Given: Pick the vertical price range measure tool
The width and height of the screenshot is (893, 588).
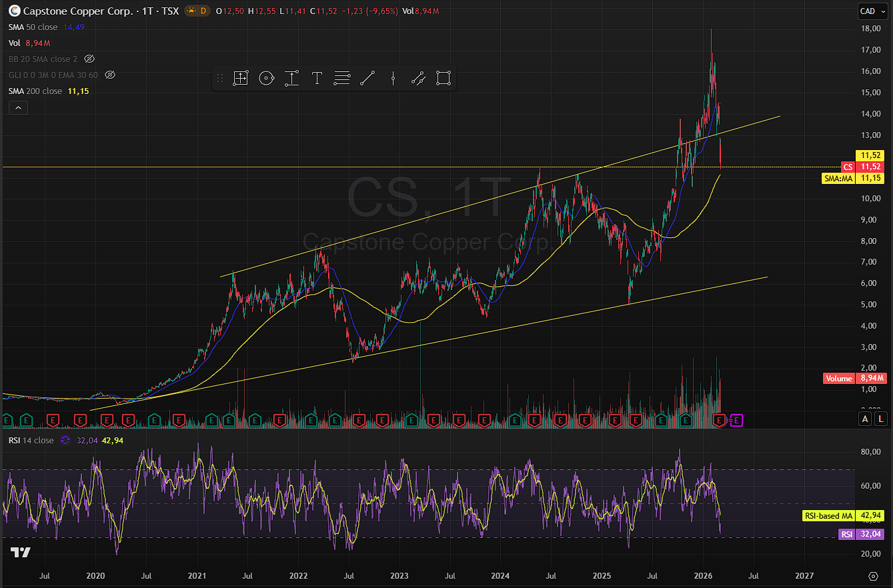Looking at the screenshot, I should pyautogui.click(x=291, y=79).
